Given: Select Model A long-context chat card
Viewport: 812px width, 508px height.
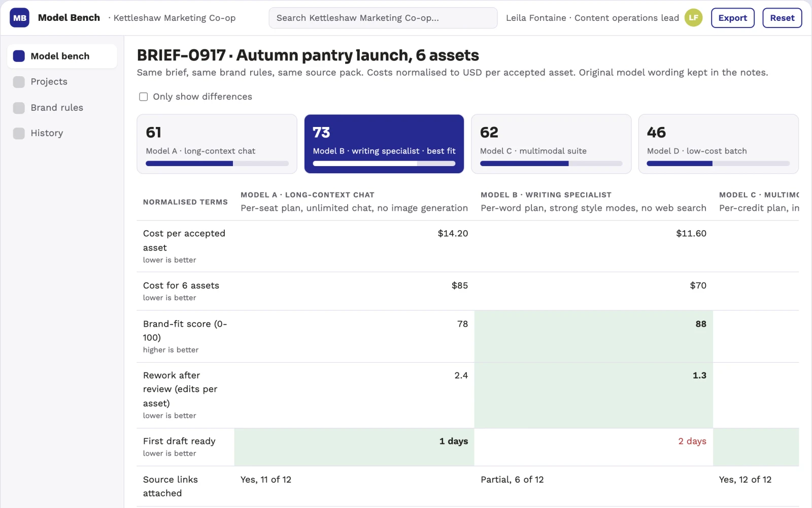Looking at the screenshot, I should [217, 144].
